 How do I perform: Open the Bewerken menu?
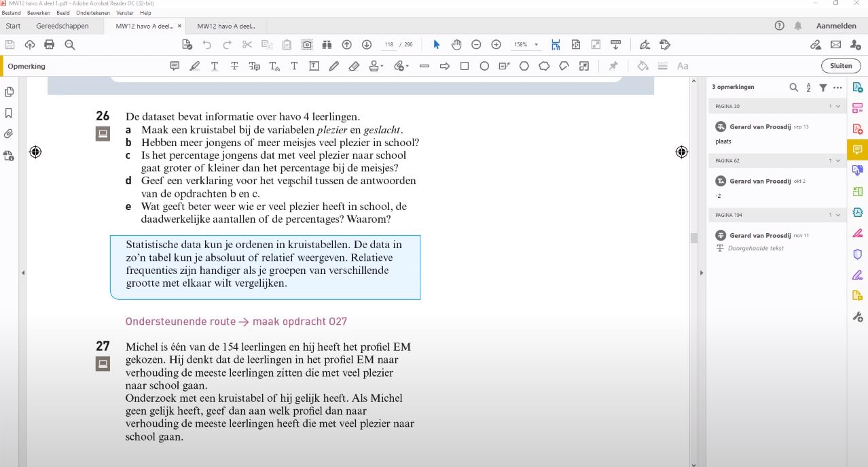[x=39, y=13]
